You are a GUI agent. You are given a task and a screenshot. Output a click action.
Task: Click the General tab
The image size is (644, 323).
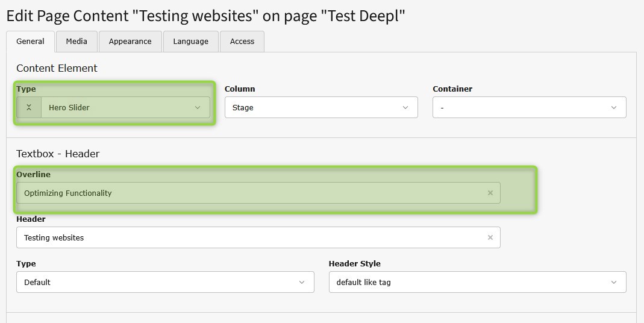(x=30, y=42)
